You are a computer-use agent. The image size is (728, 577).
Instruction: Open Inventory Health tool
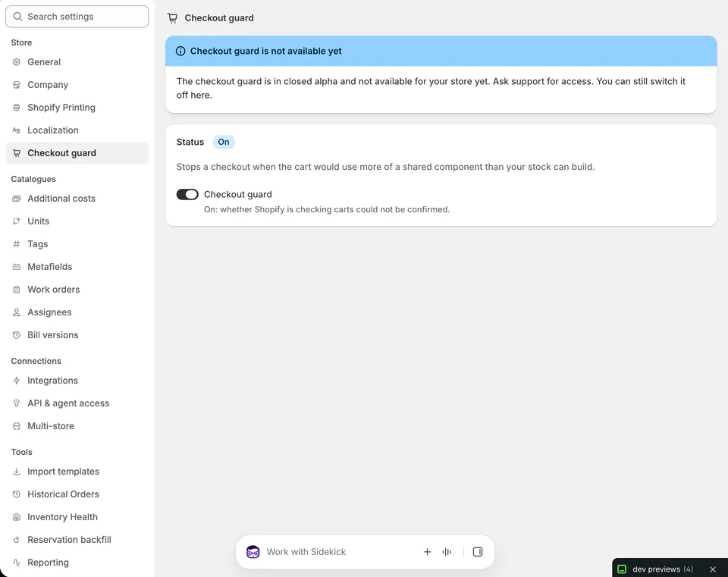tap(77, 516)
